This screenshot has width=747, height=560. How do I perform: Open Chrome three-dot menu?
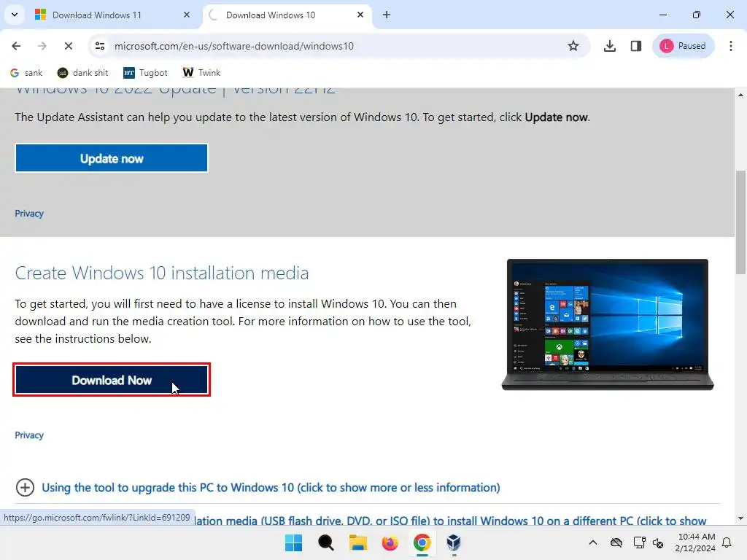point(731,46)
